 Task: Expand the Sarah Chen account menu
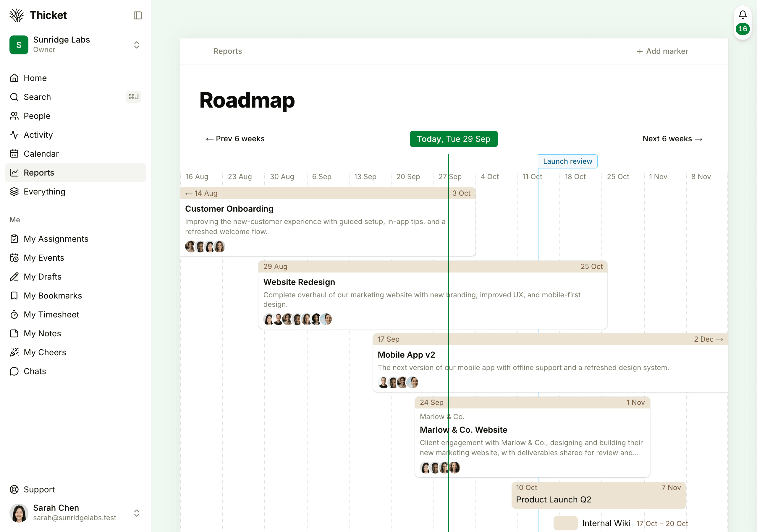click(x=75, y=513)
